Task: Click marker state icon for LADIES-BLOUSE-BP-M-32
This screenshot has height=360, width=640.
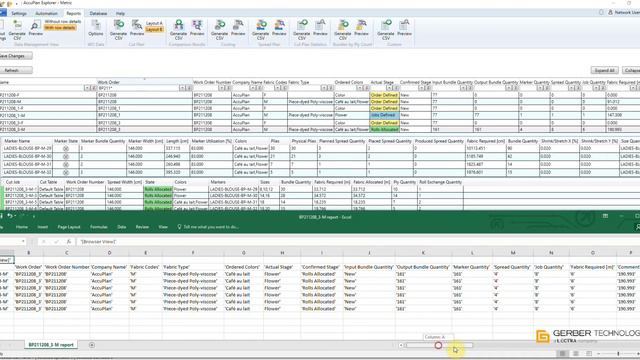Action: tap(66, 172)
